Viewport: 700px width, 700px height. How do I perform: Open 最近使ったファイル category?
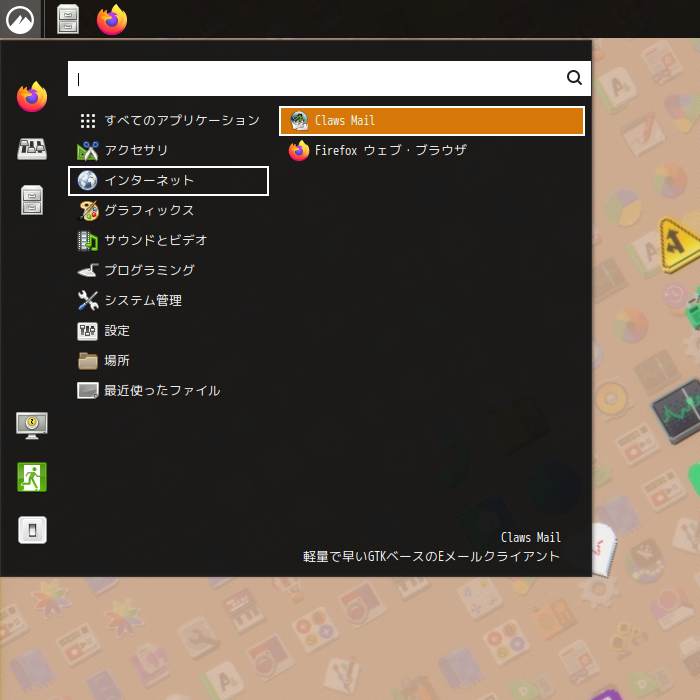pyautogui.click(x=168, y=391)
